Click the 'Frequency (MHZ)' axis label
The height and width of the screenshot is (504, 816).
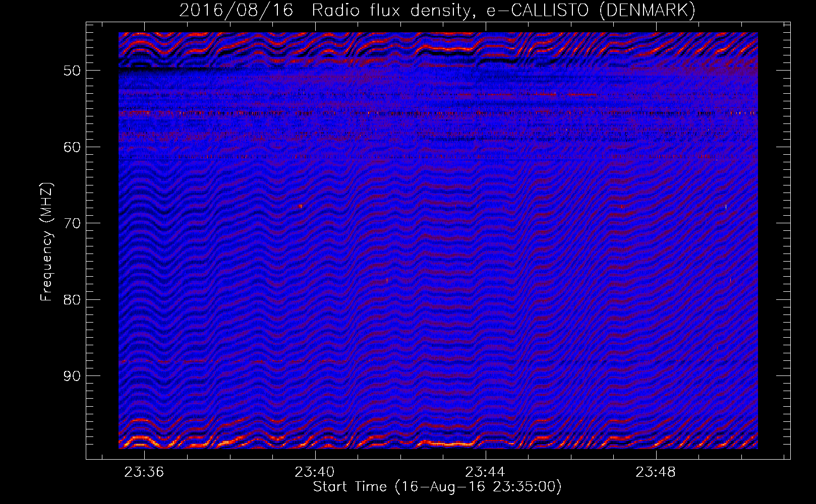46,242
